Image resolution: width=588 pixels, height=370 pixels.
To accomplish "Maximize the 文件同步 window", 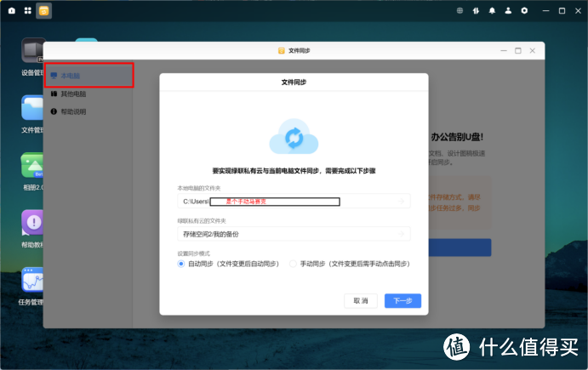I will [518, 50].
